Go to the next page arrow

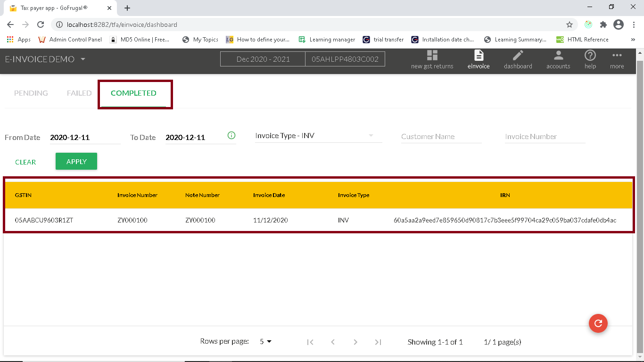(x=355, y=342)
